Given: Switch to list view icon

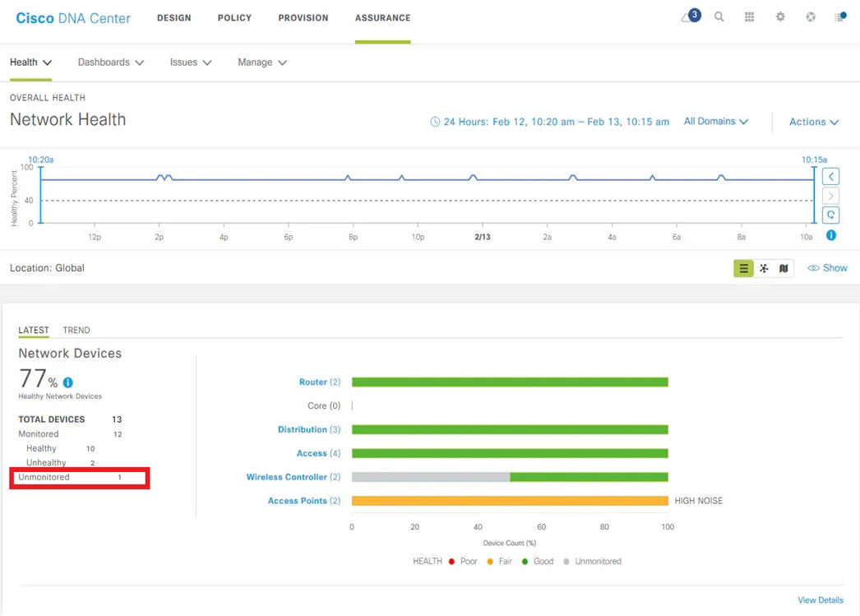Looking at the screenshot, I should point(744,268).
